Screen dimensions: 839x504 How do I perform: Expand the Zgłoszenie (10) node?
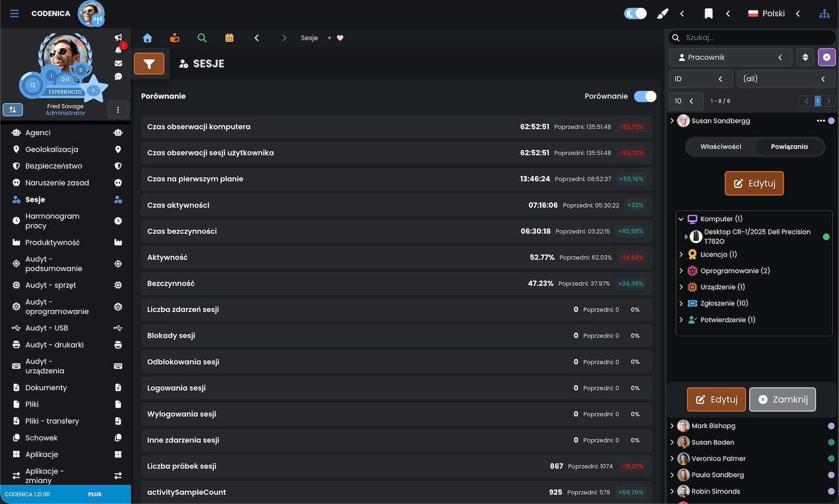tap(681, 303)
